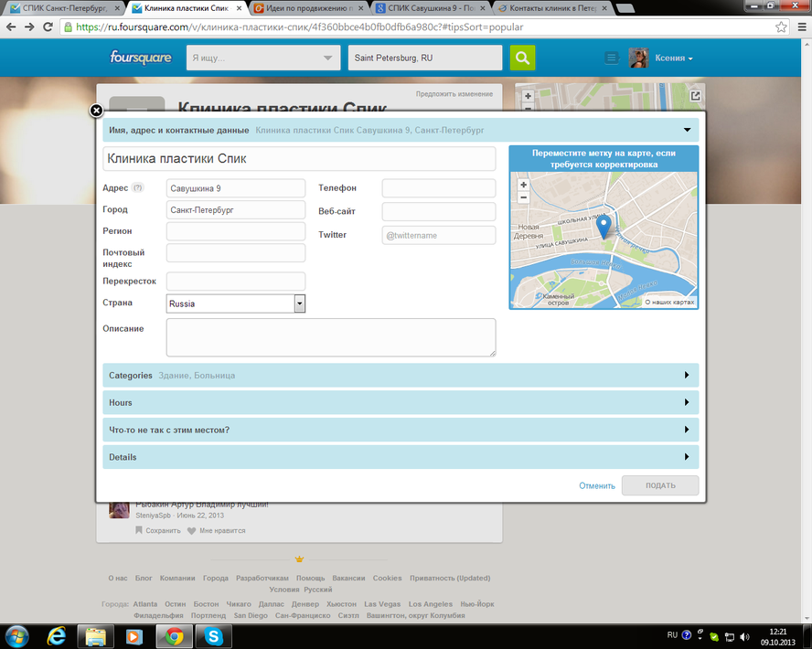Select the 'Клиника пластики Спик' browser tab
The image size is (812, 649).
[x=187, y=8]
